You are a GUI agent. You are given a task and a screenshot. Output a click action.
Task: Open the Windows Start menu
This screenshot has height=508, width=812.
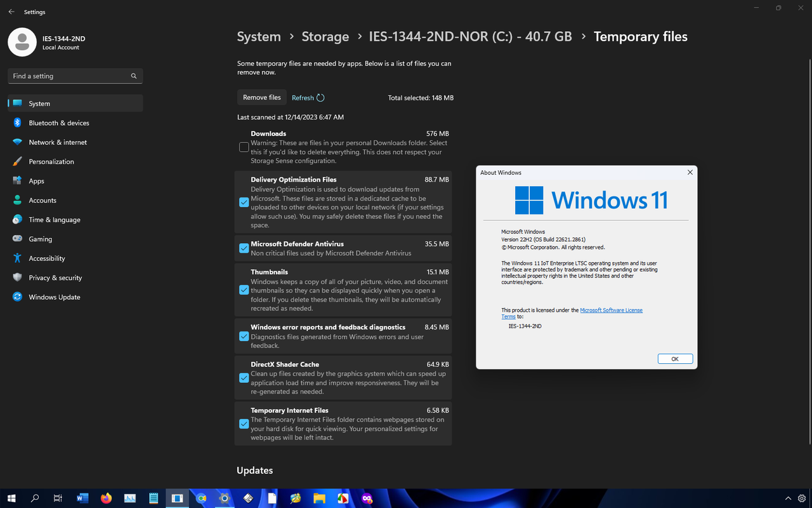tap(11, 498)
